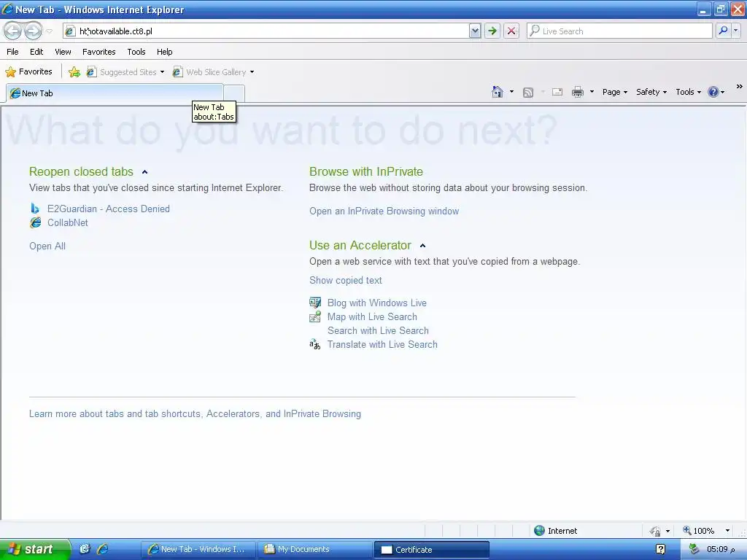This screenshot has height=560, width=747.
Task: Open the Page command menu
Action: click(614, 92)
